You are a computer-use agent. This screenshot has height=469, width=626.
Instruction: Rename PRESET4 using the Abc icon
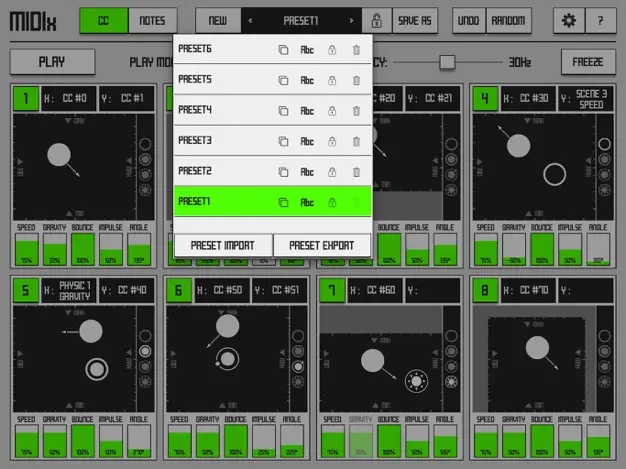pyautogui.click(x=307, y=111)
